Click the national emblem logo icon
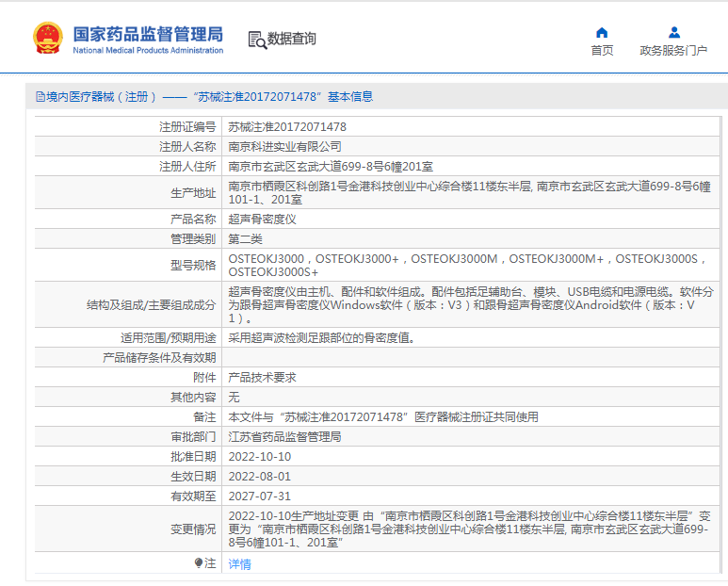Image resolution: width=728 pixels, height=586 pixels. 48,38
